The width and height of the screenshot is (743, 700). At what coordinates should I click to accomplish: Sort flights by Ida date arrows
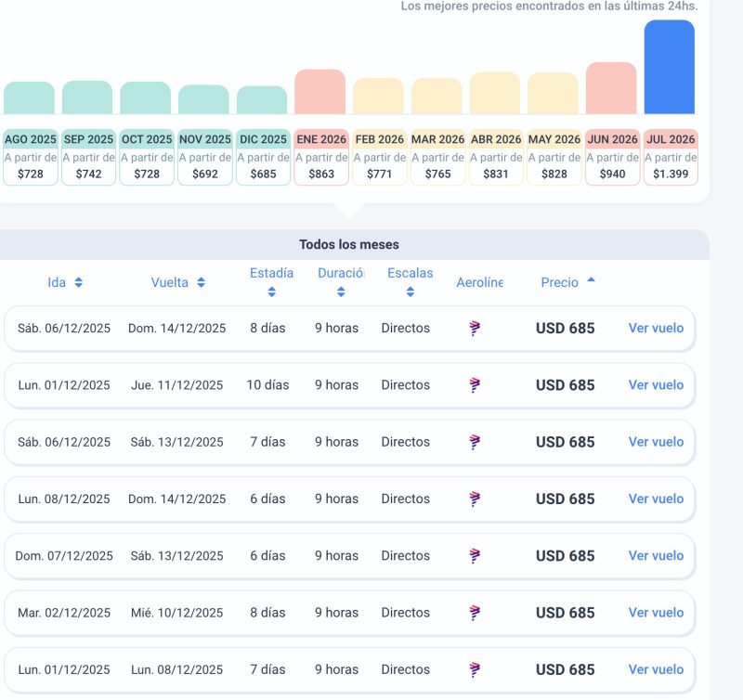click(79, 282)
